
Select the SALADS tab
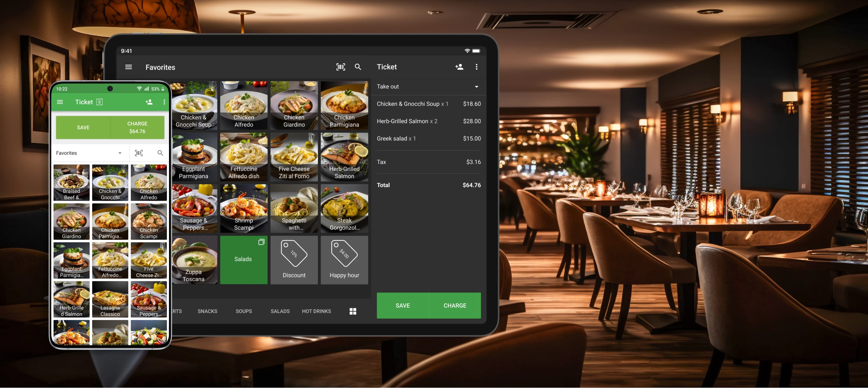pos(280,311)
